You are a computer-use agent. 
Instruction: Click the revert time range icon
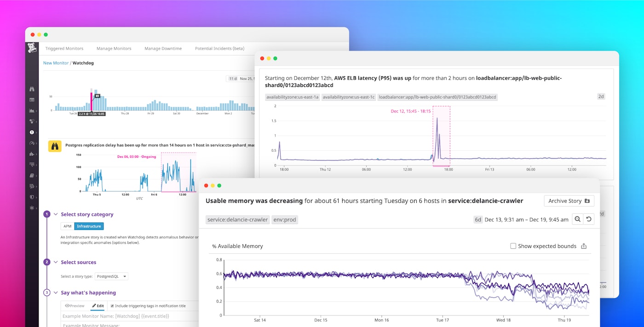[589, 219]
